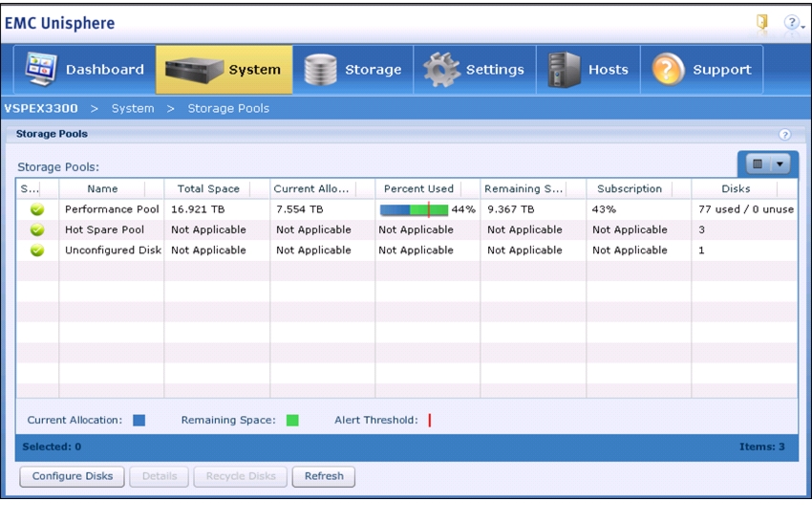The width and height of the screenshot is (812, 523).
Task: Click the Configure Disks button
Action: [72, 476]
